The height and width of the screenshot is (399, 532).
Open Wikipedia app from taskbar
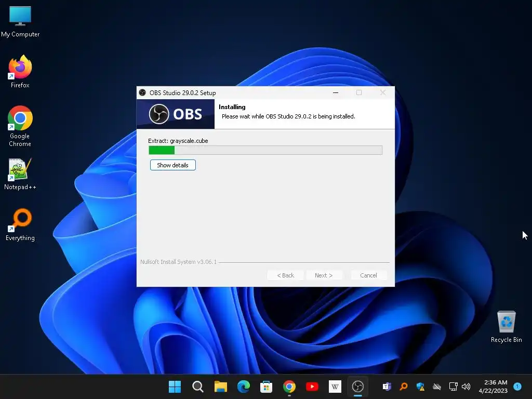pos(335,387)
